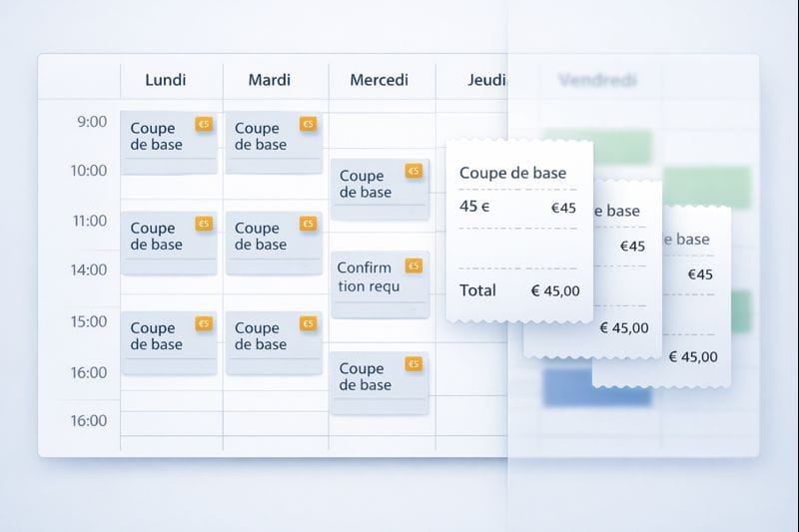Click the orange badge on Lundi 9:00 appointment
The width and height of the screenshot is (799, 532).
(x=204, y=124)
